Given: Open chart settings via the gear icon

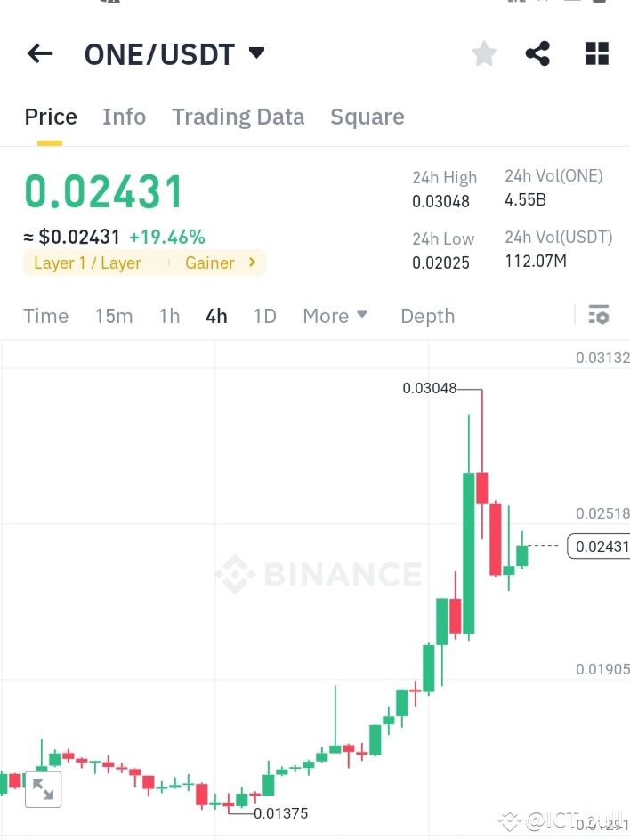Looking at the screenshot, I should coord(599,315).
